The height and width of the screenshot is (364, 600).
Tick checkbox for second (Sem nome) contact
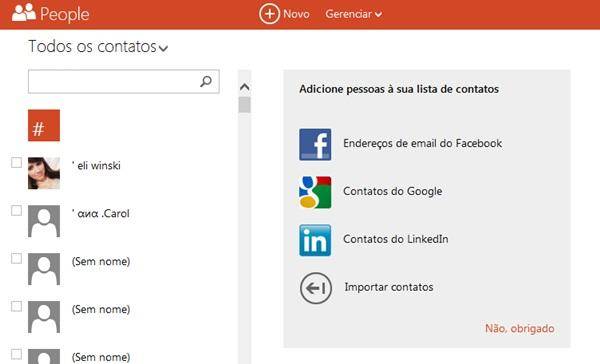pyautogui.click(x=16, y=306)
